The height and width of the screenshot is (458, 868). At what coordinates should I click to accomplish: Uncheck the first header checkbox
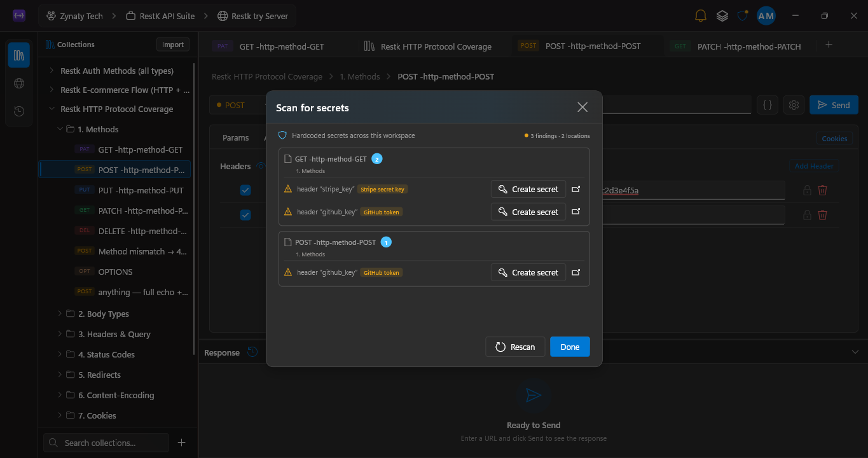pos(245,190)
